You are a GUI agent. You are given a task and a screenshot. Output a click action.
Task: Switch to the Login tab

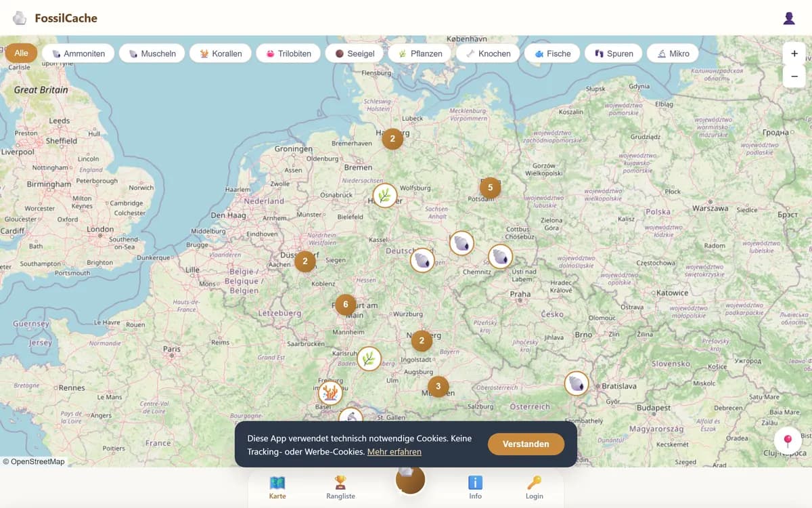point(535,488)
